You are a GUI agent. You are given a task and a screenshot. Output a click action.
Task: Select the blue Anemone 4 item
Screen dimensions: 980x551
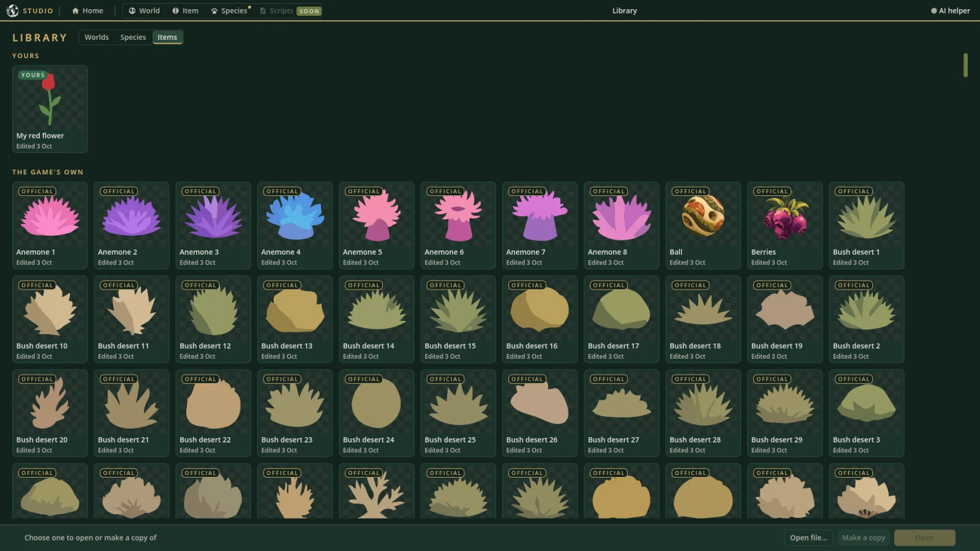coord(295,225)
